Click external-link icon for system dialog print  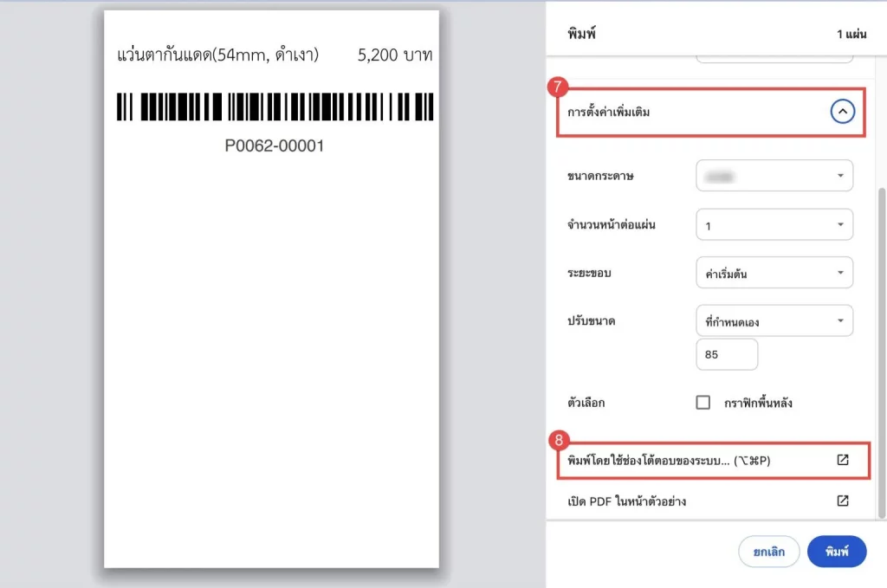coord(843,460)
